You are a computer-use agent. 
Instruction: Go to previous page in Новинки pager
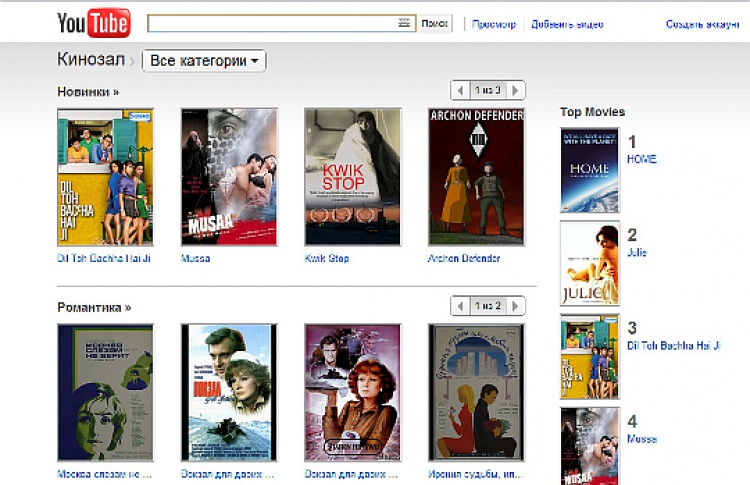(x=460, y=90)
